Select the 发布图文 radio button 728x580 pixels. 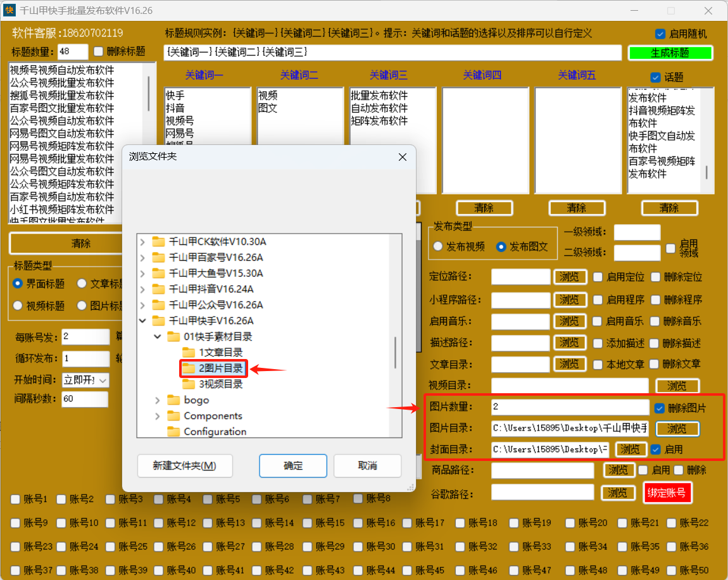[x=501, y=246]
